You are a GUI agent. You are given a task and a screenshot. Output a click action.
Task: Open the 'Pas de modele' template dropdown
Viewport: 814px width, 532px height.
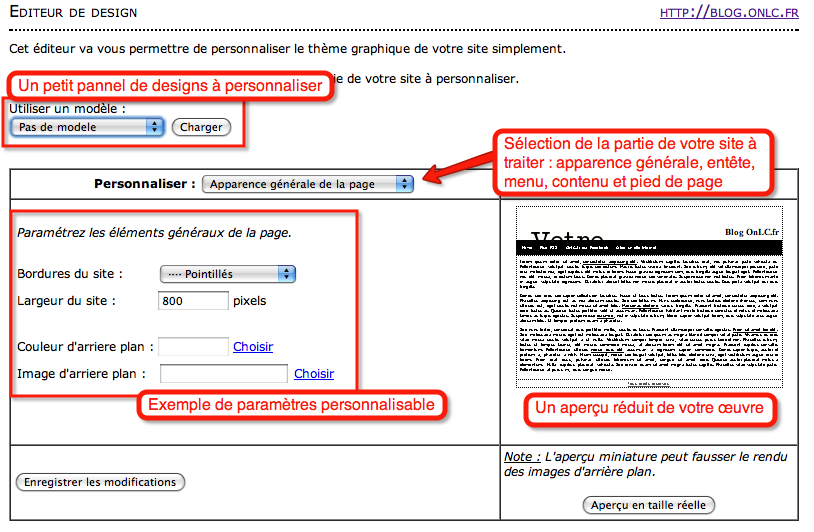[x=87, y=127]
